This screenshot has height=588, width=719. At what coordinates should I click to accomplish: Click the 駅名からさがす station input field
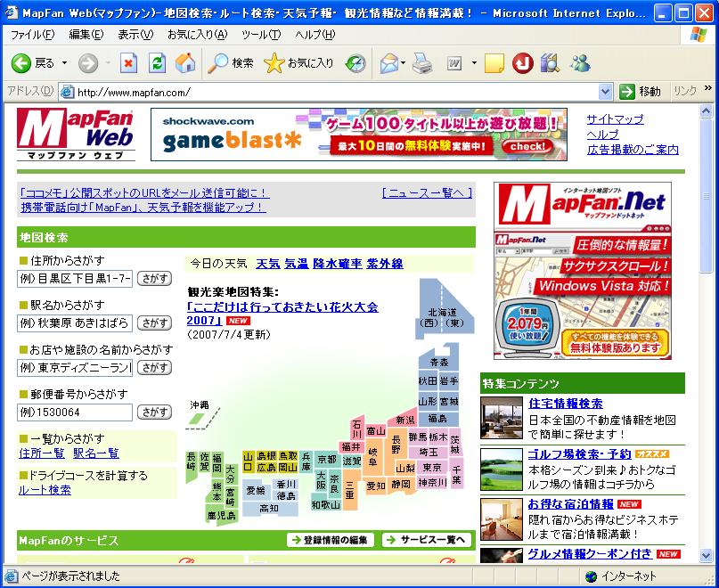(x=75, y=323)
